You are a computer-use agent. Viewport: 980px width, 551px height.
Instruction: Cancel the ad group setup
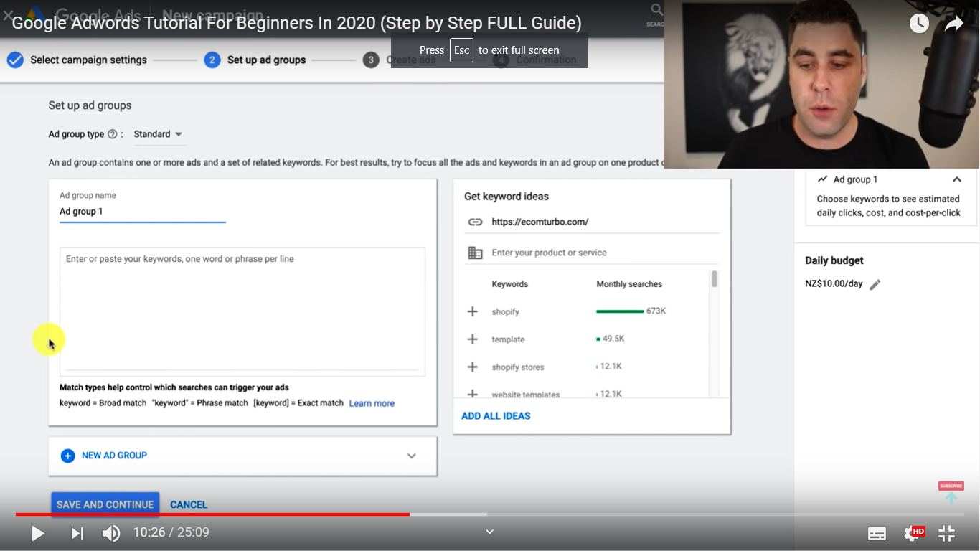pyautogui.click(x=189, y=504)
